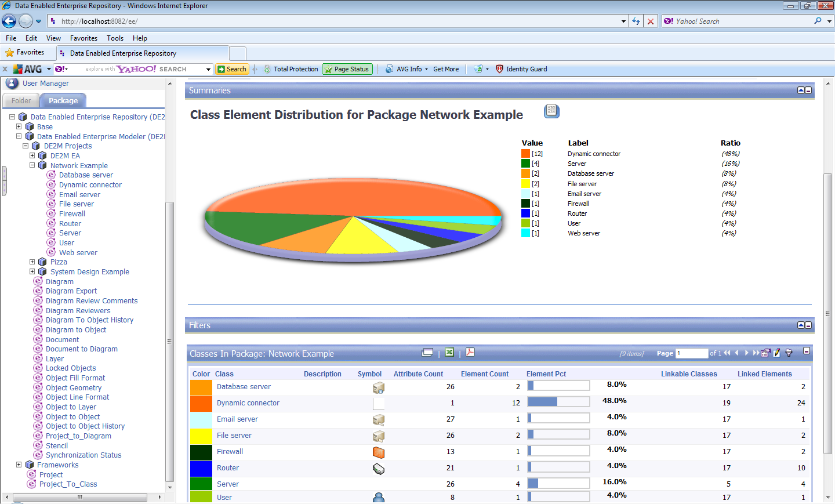The width and height of the screenshot is (835, 504).
Task: Open the Edit menu
Action: point(31,38)
